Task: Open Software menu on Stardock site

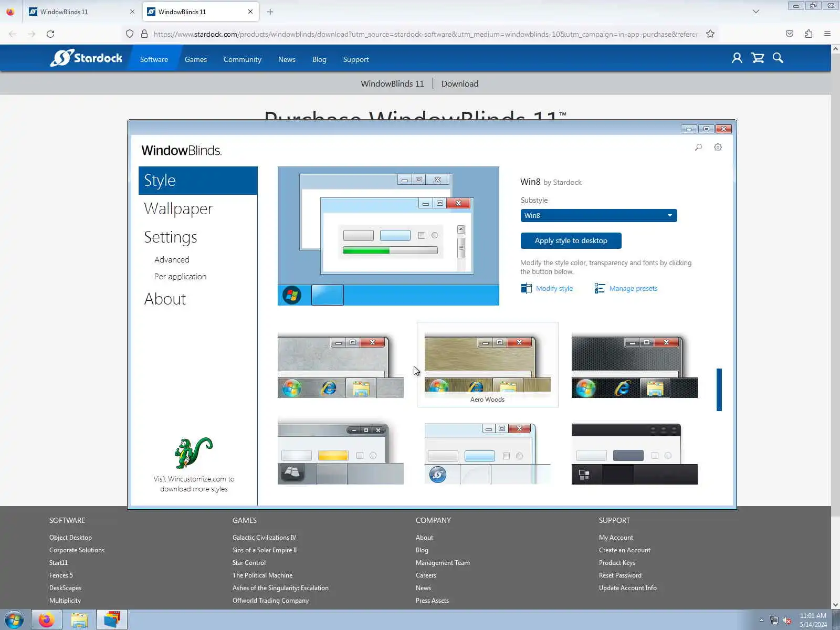Action: (x=154, y=59)
